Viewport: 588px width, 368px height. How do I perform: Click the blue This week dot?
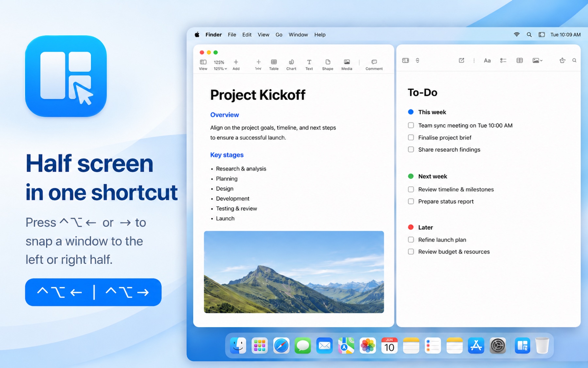(x=411, y=112)
